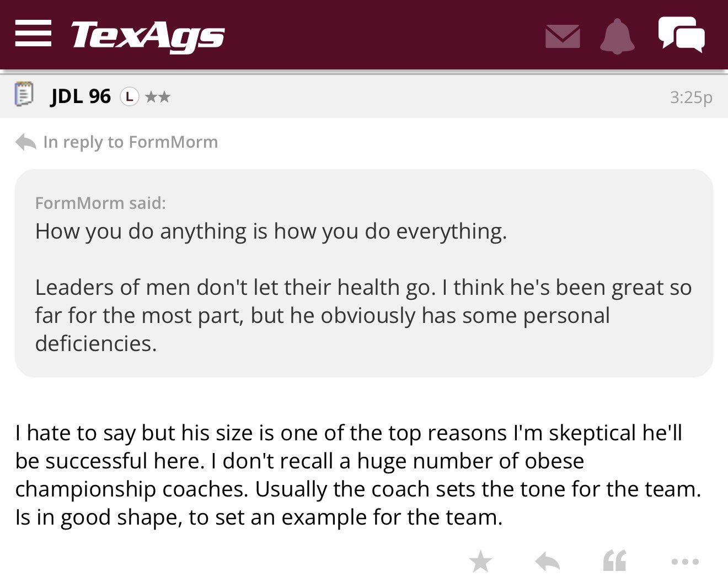Open the hamburger navigation menu
The width and height of the screenshot is (728, 588).
click(33, 34)
